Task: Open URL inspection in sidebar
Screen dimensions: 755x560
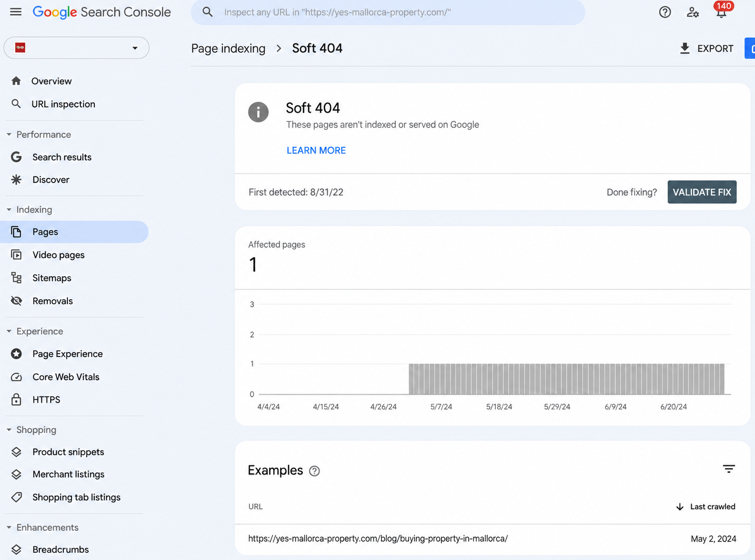Action: [x=63, y=104]
